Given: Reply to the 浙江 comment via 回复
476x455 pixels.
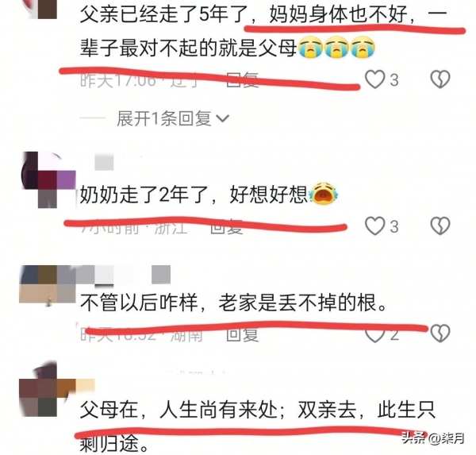Looking at the screenshot, I should point(227,227).
